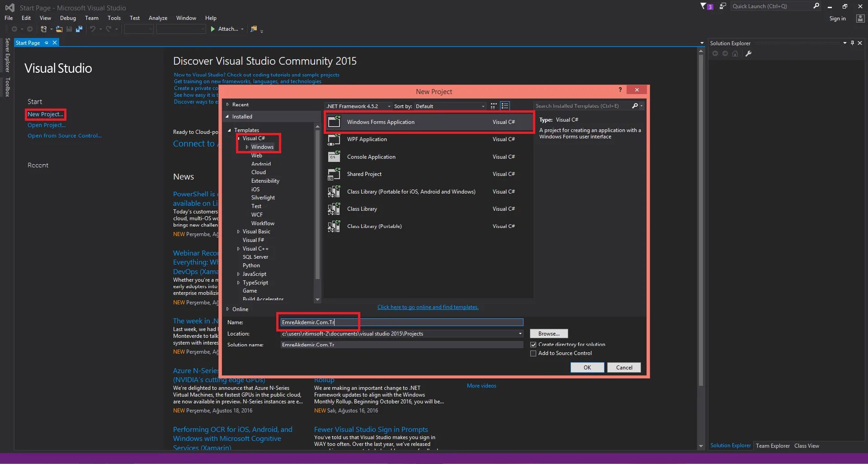
Task: Click the Class Library template icon
Action: [x=334, y=209]
